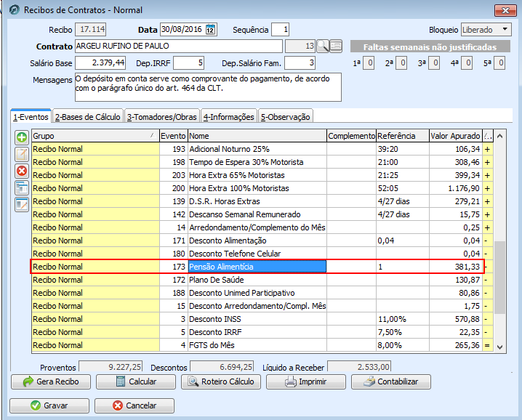Click the green add event icon
This screenshot has height=420, width=522.
[x=22, y=137]
